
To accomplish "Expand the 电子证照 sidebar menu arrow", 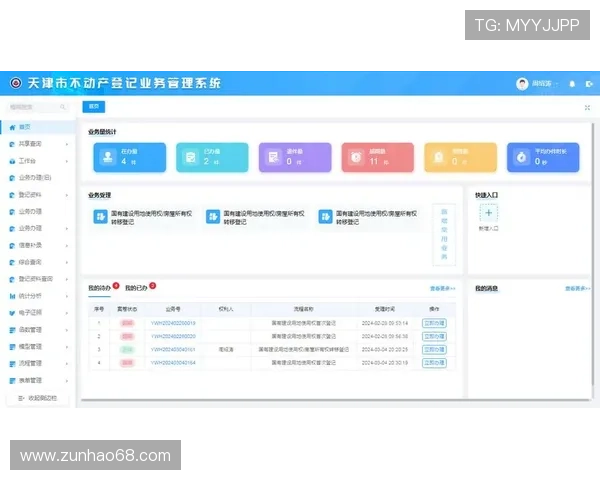I will pos(67,313).
